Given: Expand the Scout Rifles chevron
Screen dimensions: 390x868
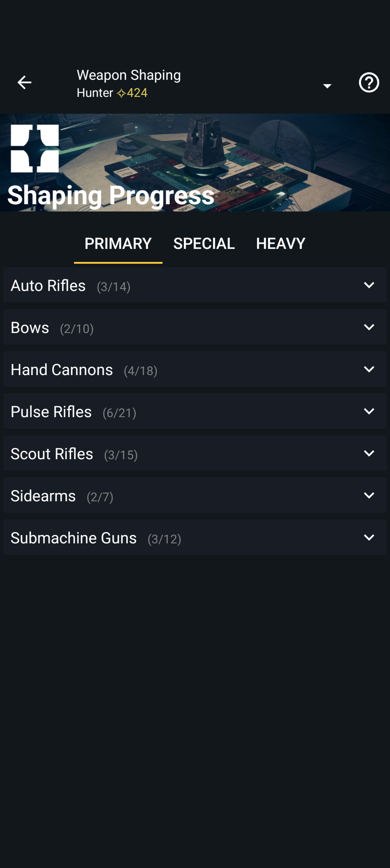Looking at the screenshot, I should click(x=369, y=453).
